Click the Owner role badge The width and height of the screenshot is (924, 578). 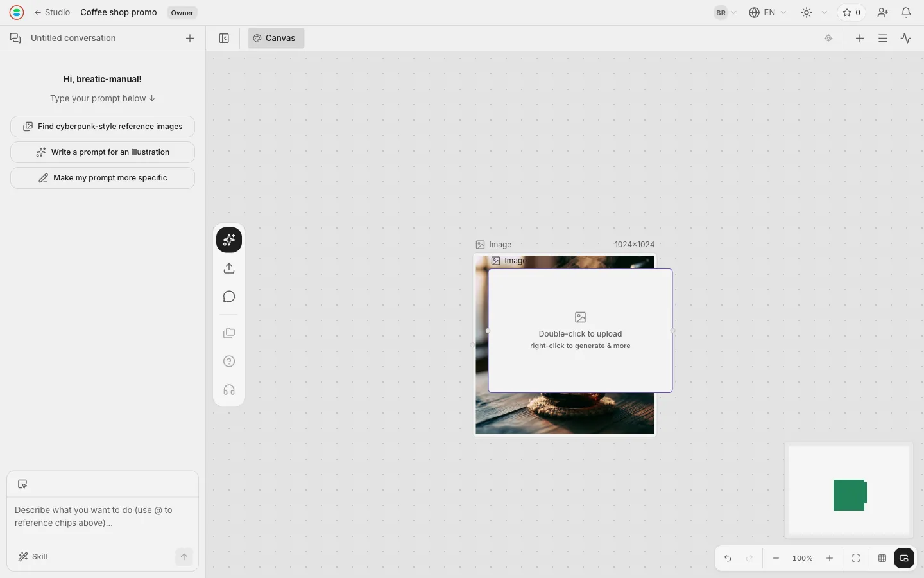click(x=182, y=13)
